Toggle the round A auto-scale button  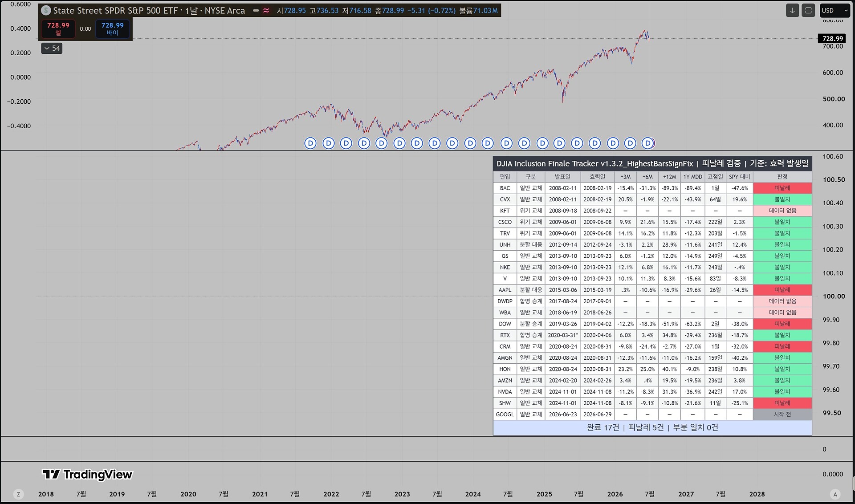point(835,494)
